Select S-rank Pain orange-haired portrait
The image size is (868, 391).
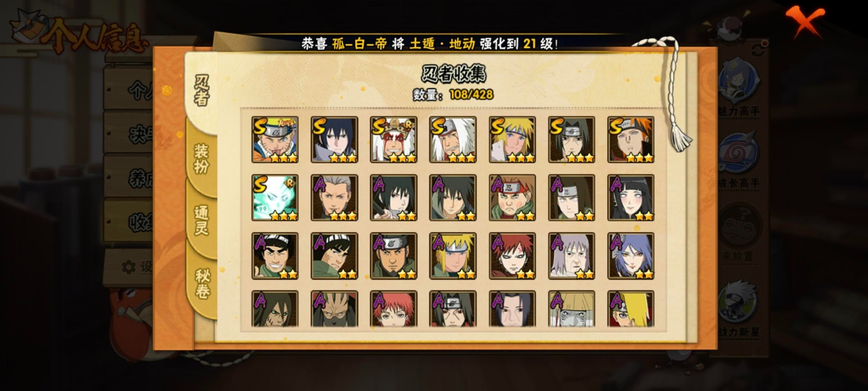[631, 139]
